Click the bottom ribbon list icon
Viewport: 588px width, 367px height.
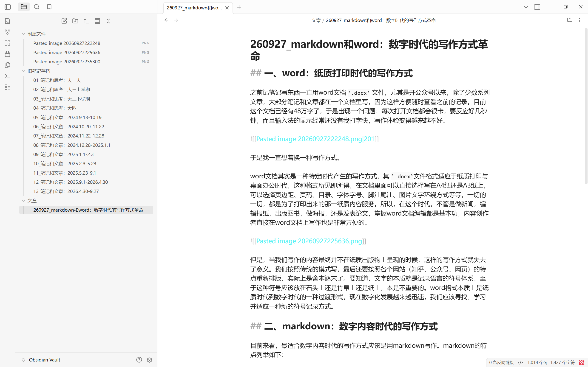[x=8, y=87]
